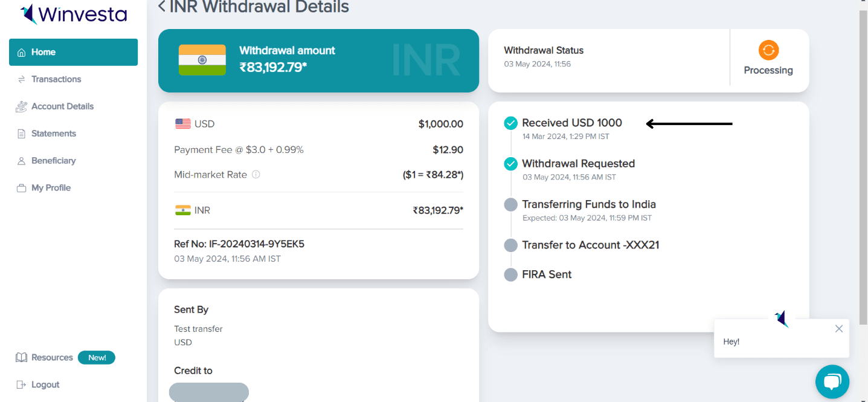Open the Beneficiary section
This screenshot has height=402, width=868.
pyautogui.click(x=53, y=161)
